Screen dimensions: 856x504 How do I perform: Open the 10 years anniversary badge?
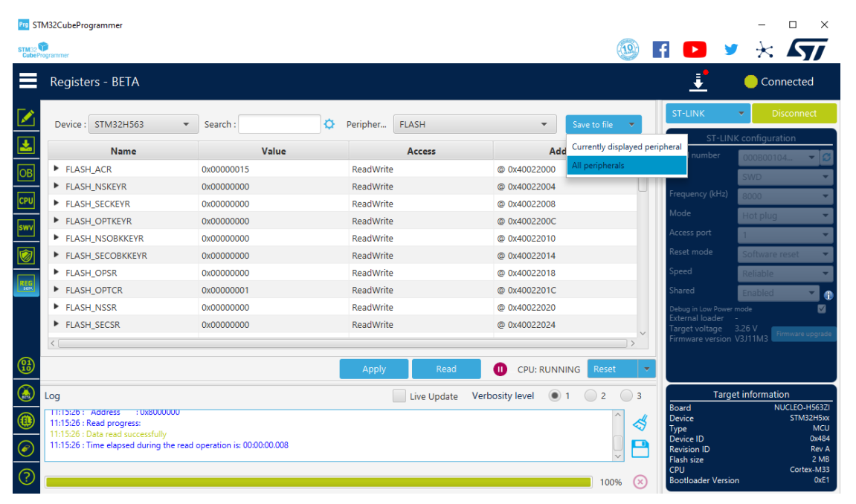pyautogui.click(x=628, y=50)
